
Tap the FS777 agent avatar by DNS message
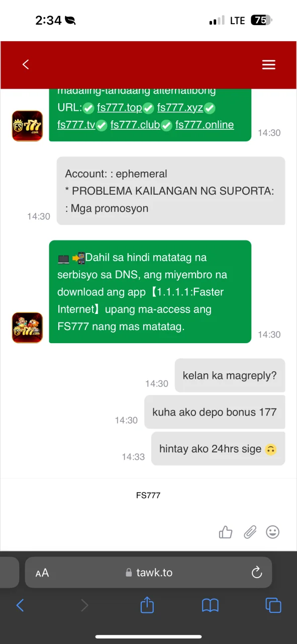(x=27, y=328)
